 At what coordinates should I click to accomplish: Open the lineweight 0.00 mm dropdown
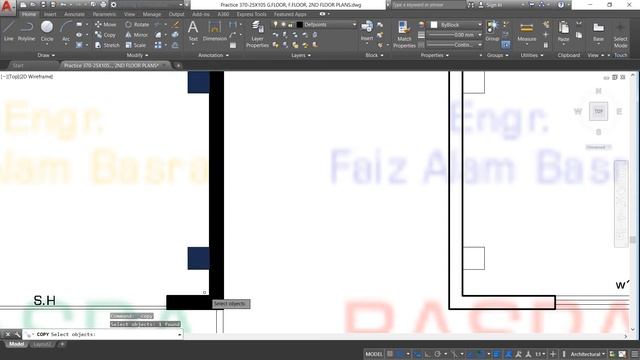pos(480,35)
